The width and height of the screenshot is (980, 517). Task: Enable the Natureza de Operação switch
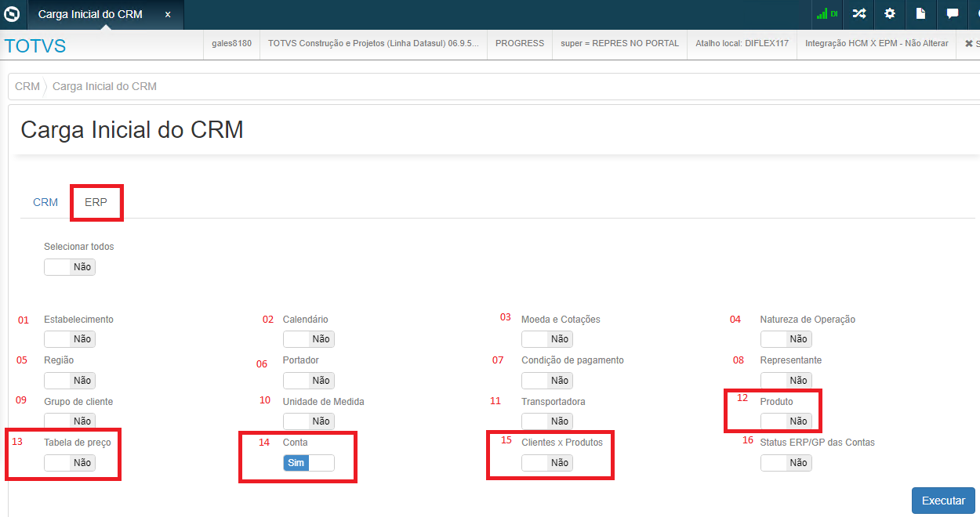pos(786,339)
